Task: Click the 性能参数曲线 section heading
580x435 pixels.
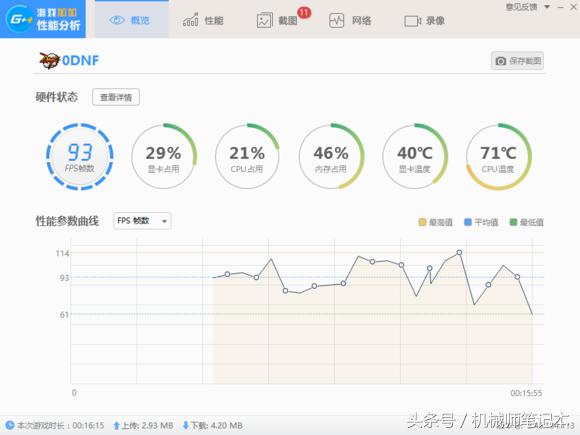Action: [x=67, y=221]
